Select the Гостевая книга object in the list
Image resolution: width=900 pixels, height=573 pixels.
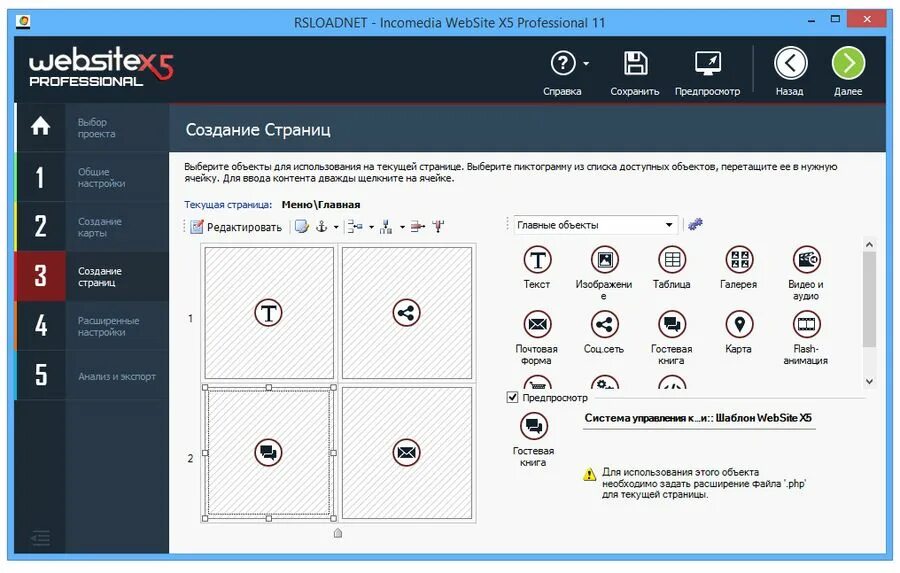(x=672, y=338)
